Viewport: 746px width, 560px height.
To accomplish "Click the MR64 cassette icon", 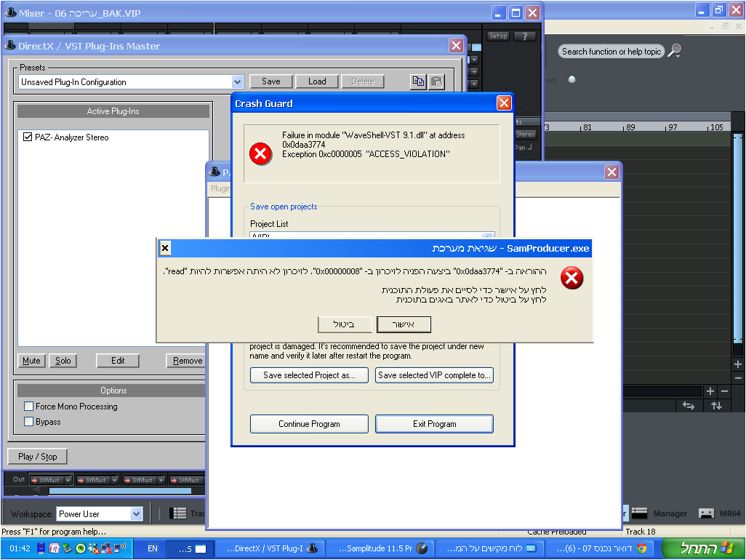I will point(706,513).
